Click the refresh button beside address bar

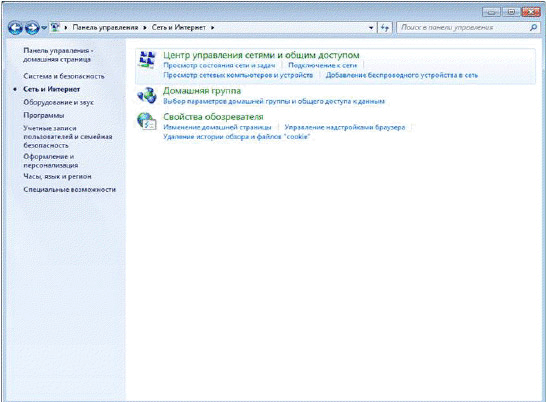[385, 28]
